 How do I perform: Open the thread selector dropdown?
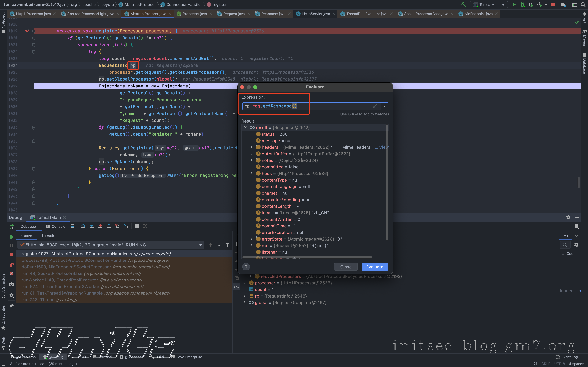(200, 245)
